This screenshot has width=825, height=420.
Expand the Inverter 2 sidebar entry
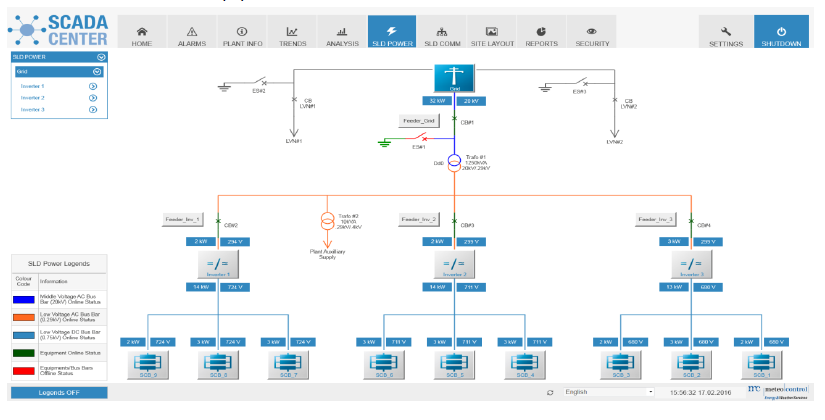pos(93,98)
